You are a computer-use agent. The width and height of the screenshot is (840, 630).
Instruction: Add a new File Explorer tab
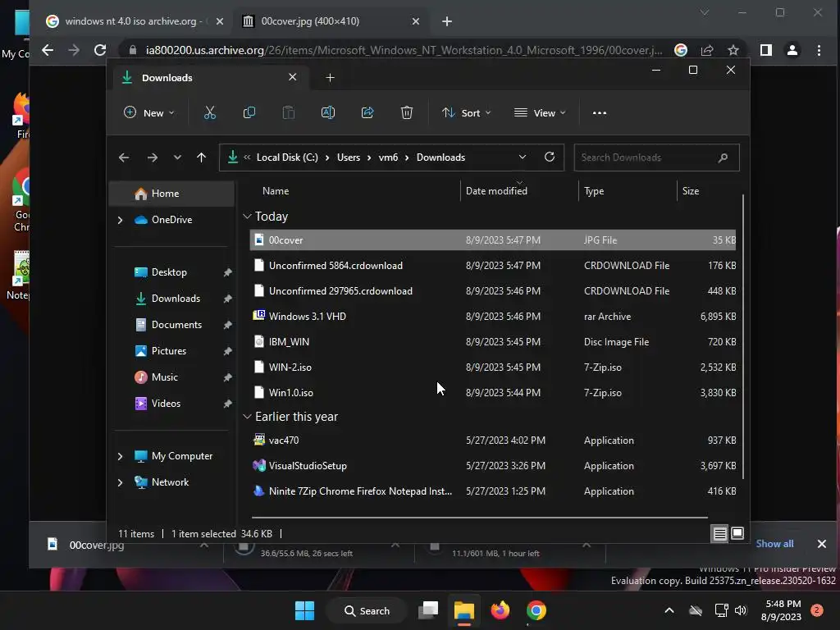330,78
